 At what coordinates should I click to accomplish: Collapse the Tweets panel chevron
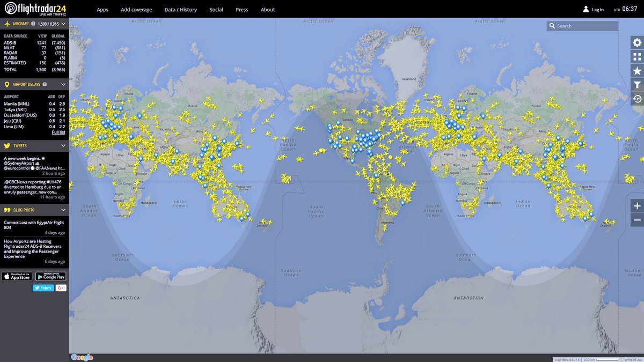63,145
